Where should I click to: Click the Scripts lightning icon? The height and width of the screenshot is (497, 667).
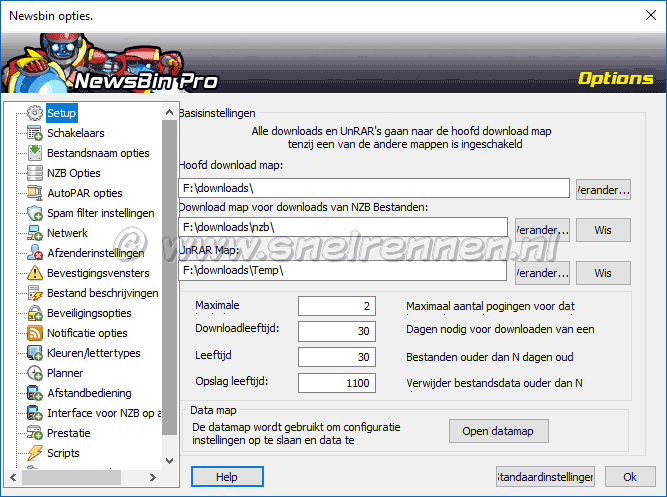point(34,453)
